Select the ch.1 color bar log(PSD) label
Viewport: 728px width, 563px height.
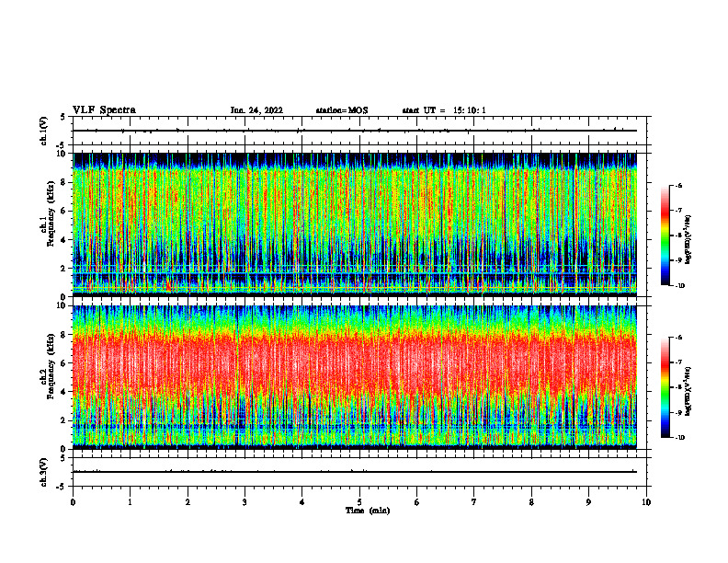tap(688, 240)
